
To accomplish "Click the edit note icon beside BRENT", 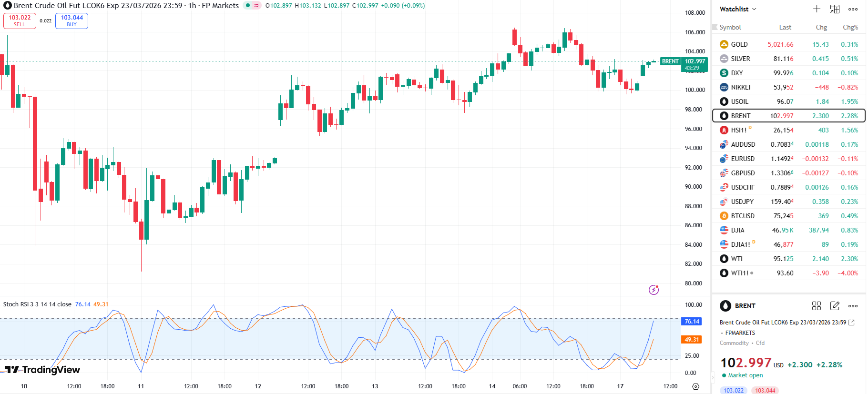I will pos(835,306).
